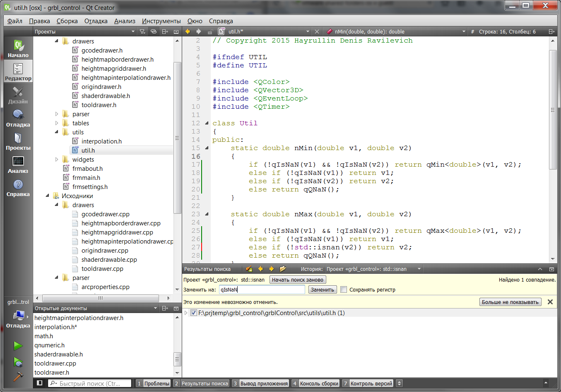Click the Строка 16 position indicator
Image resolution: width=561 pixels, height=392 pixels.
[x=507, y=31]
